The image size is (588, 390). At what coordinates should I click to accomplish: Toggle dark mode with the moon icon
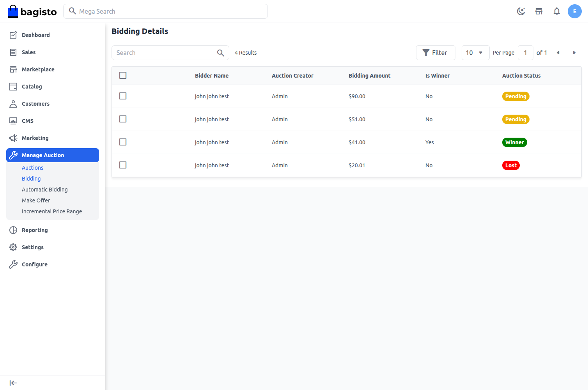click(x=521, y=11)
